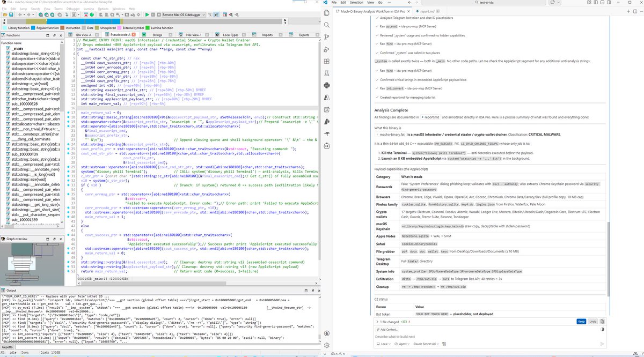
Task: Click Gepetto button in IDA output bar
Action: [8, 348]
